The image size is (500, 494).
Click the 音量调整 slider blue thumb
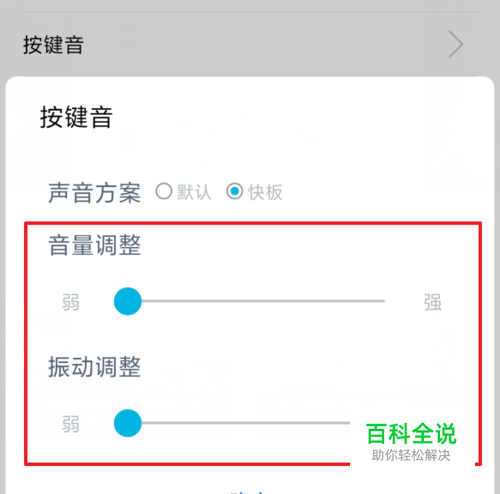tap(128, 301)
